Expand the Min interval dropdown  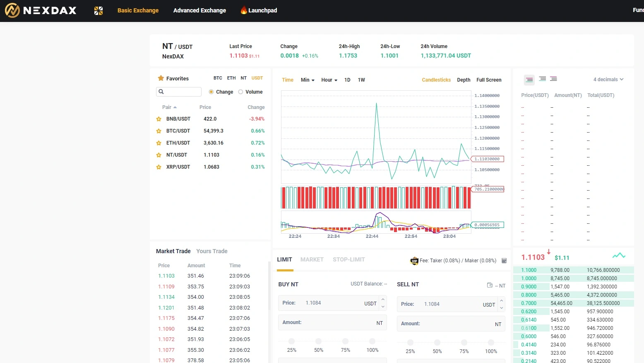pos(308,80)
